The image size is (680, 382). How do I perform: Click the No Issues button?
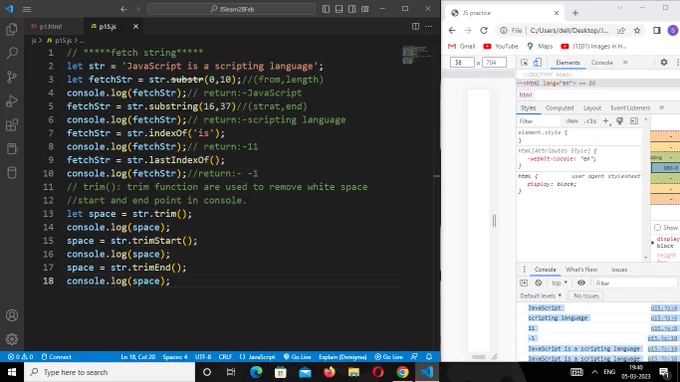pos(586,296)
